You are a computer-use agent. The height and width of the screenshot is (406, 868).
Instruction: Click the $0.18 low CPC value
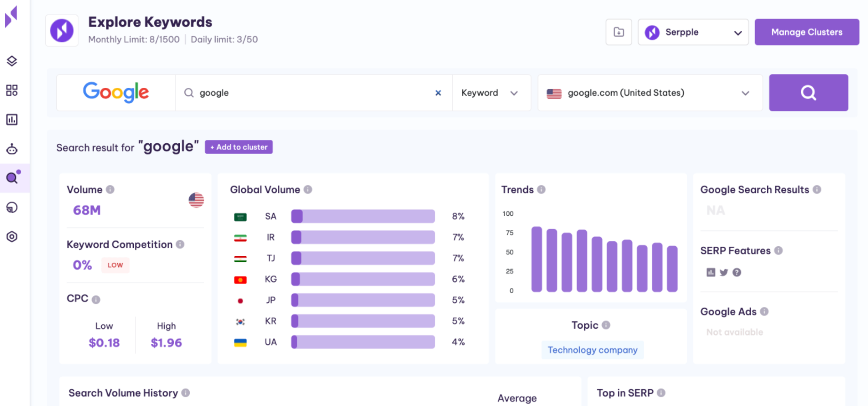tap(104, 343)
